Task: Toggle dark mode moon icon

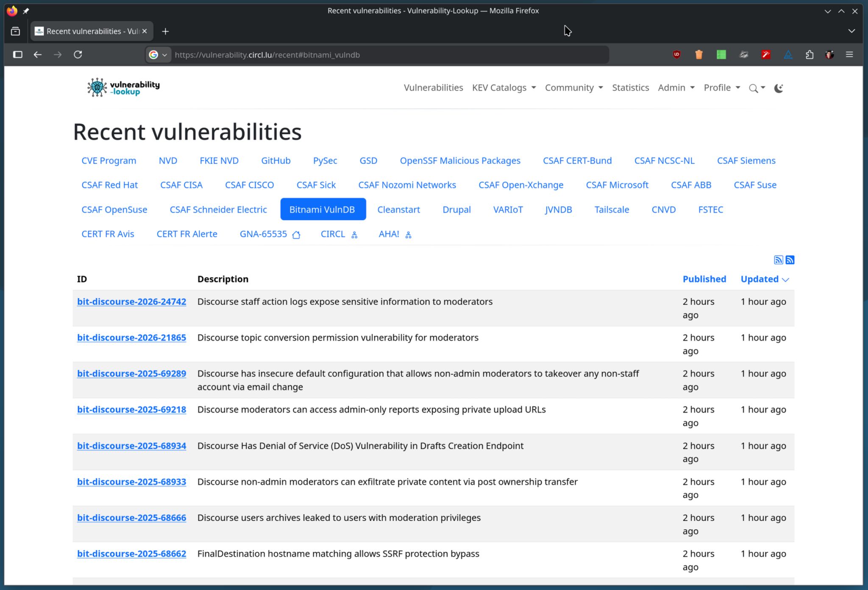Action: pyautogui.click(x=779, y=88)
